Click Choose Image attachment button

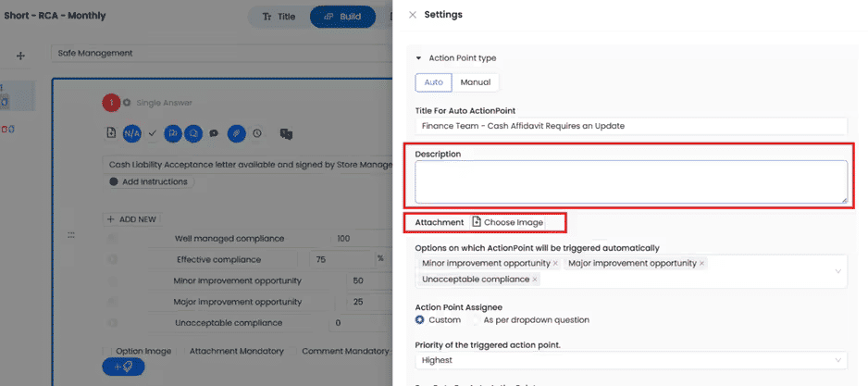pyautogui.click(x=508, y=222)
